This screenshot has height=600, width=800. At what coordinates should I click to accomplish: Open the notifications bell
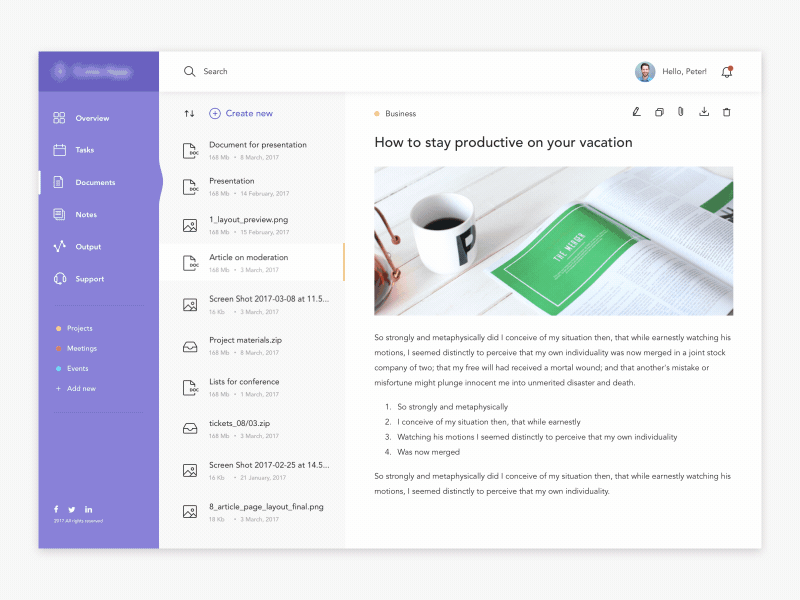(x=727, y=71)
